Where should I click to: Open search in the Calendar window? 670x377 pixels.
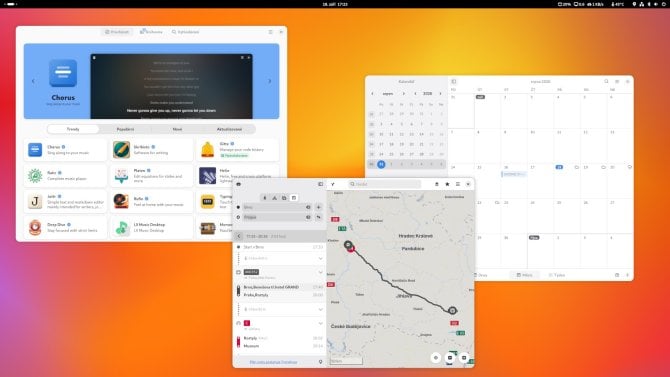(606, 81)
